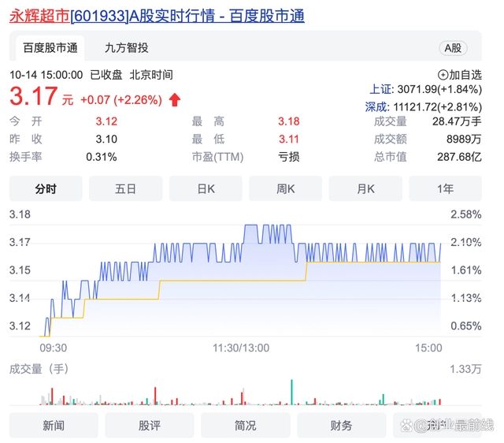Image resolution: width=504 pixels, height=443 pixels.
Task: Open the 永辉超市 A股实时行情 title link
Action: pos(157,16)
